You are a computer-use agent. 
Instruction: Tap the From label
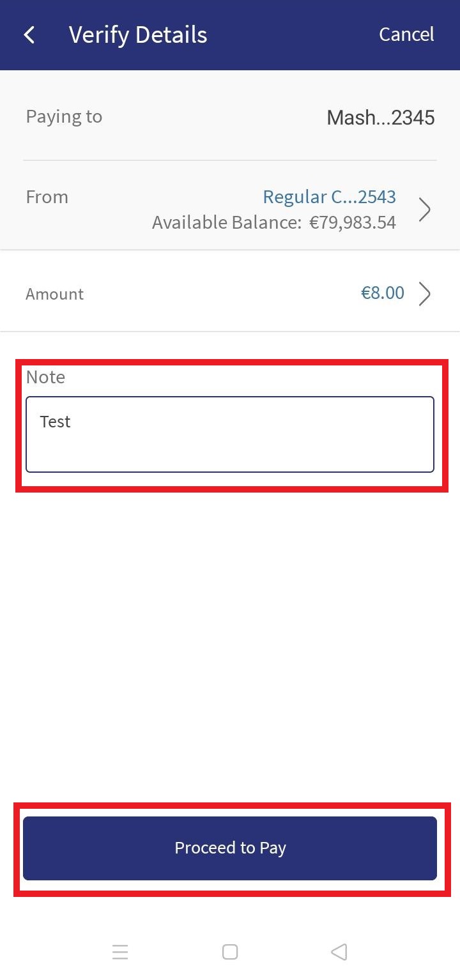click(47, 197)
